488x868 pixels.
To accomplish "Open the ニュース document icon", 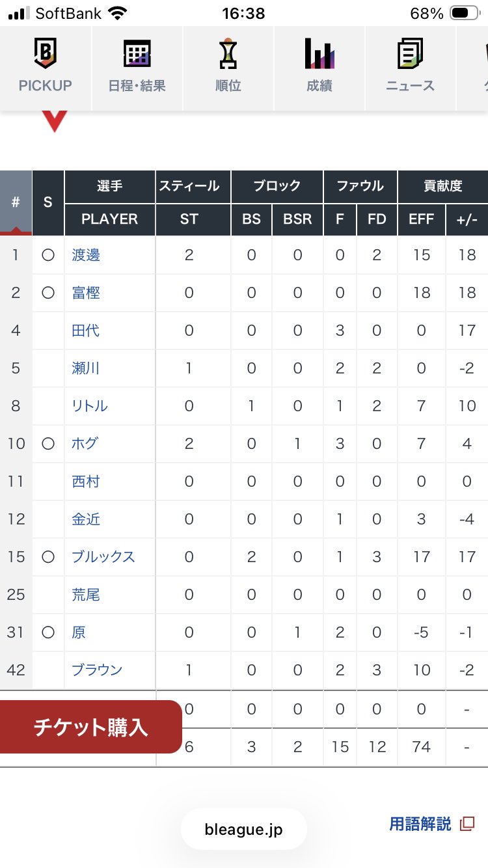I will pyautogui.click(x=410, y=55).
